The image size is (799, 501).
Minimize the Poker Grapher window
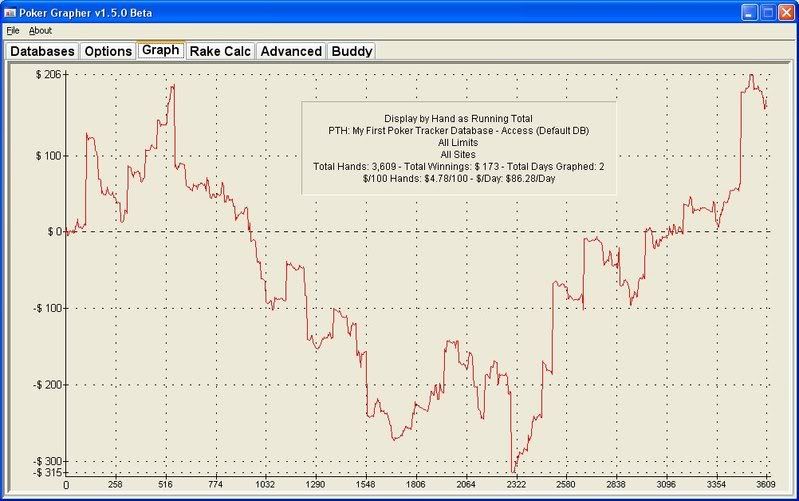point(749,12)
